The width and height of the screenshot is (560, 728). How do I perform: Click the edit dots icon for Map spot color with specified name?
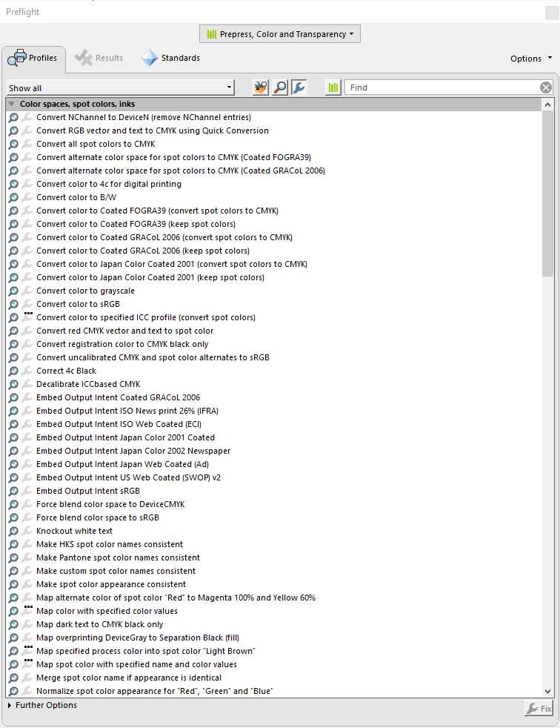pyautogui.click(x=28, y=661)
